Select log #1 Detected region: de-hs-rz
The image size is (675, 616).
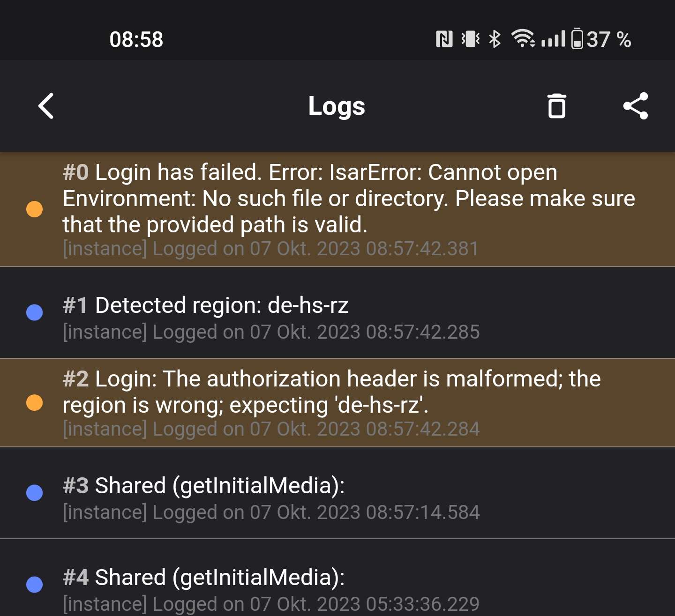click(337, 313)
